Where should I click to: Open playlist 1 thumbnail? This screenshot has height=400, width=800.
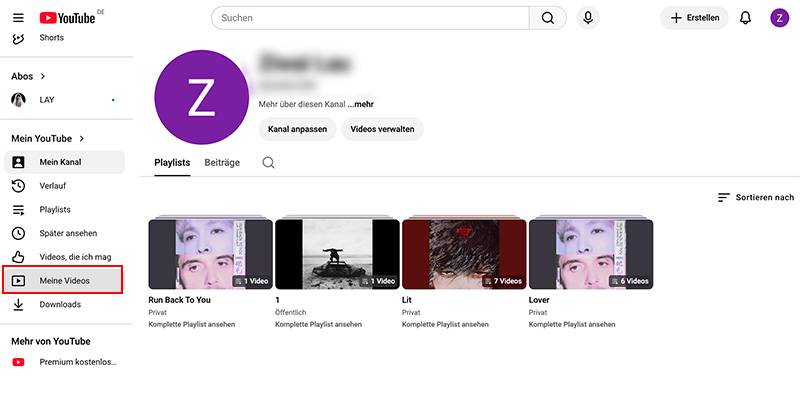tap(337, 254)
